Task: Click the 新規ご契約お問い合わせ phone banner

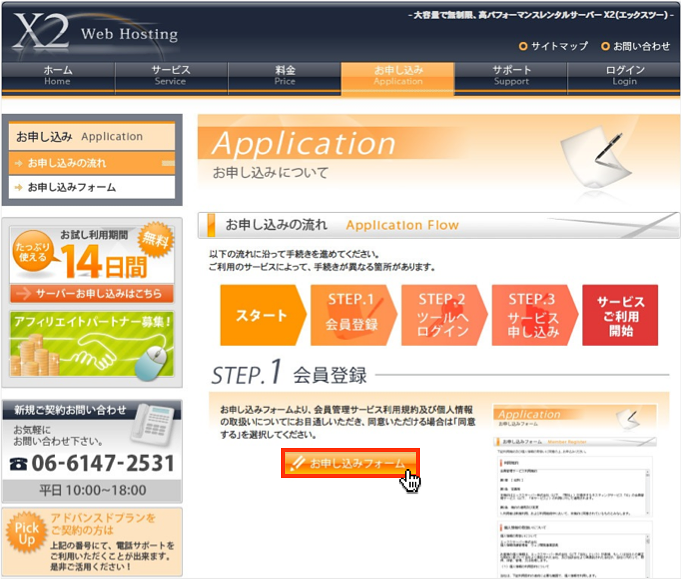Action: (92, 451)
